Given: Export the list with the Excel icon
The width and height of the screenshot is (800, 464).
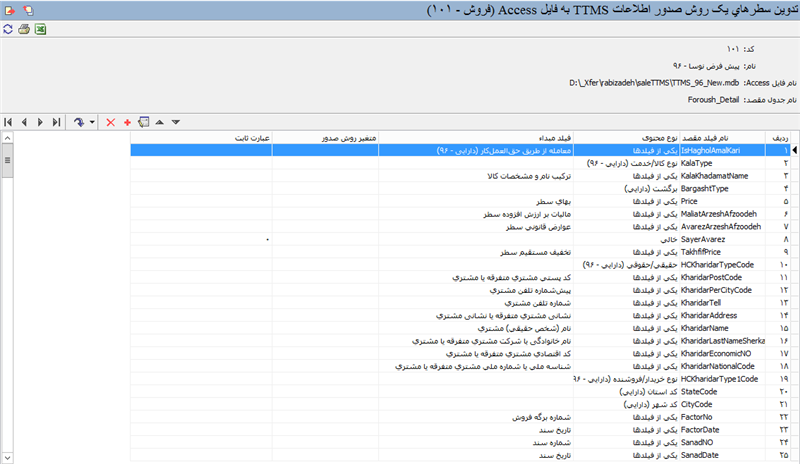Looking at the screenshot, I should [x=41, y=30].
